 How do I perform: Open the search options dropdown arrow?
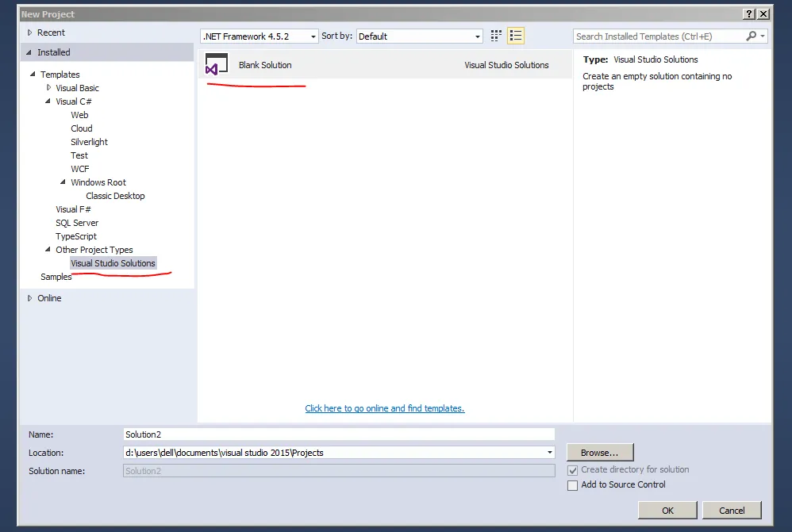point(762,36)
